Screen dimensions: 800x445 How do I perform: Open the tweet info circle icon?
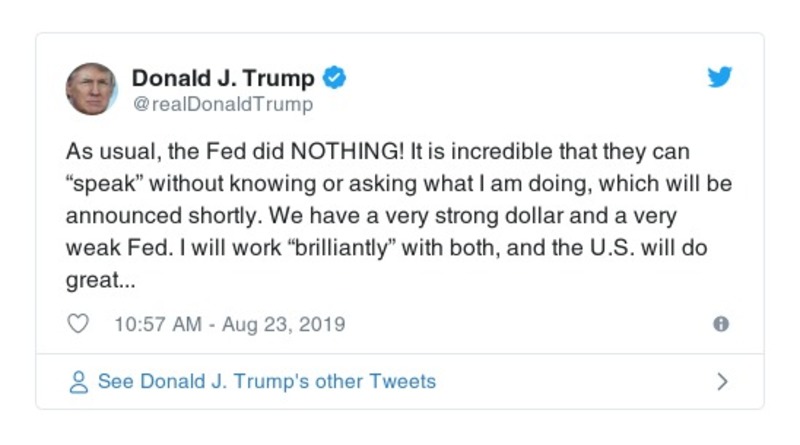coord(721,324)
